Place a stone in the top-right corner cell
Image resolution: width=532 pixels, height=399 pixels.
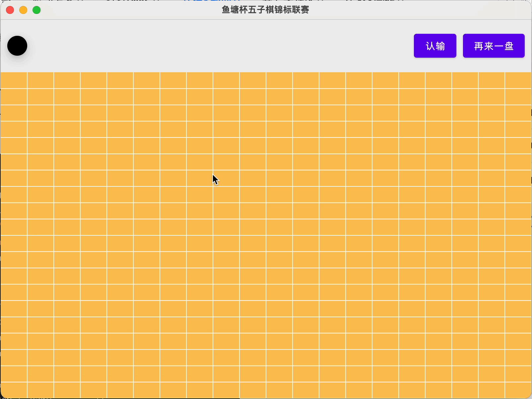click(x=517, y=80)
